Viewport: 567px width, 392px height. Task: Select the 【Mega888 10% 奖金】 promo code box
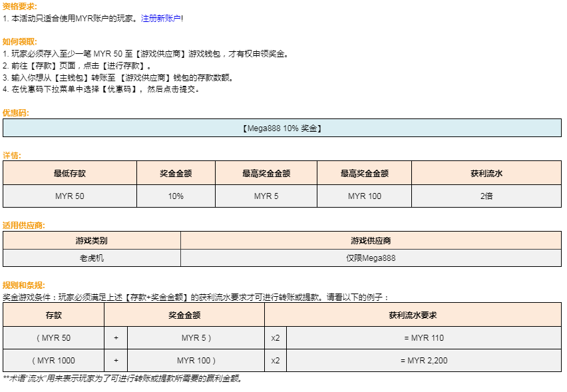pyautogui.click(x=282, y=128)
